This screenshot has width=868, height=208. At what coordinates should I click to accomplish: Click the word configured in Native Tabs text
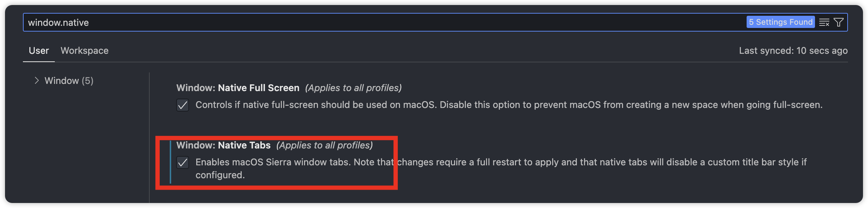(220, 175)
